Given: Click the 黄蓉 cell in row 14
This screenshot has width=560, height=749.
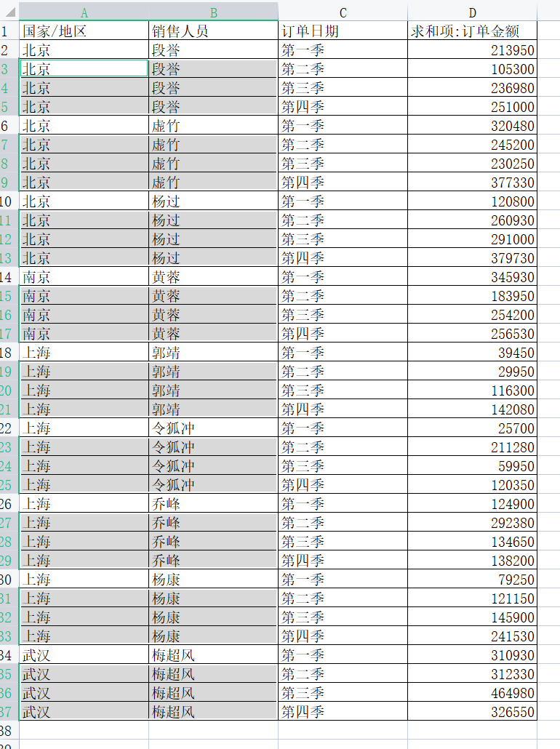Looking at the screenshot, I should 213,277.
